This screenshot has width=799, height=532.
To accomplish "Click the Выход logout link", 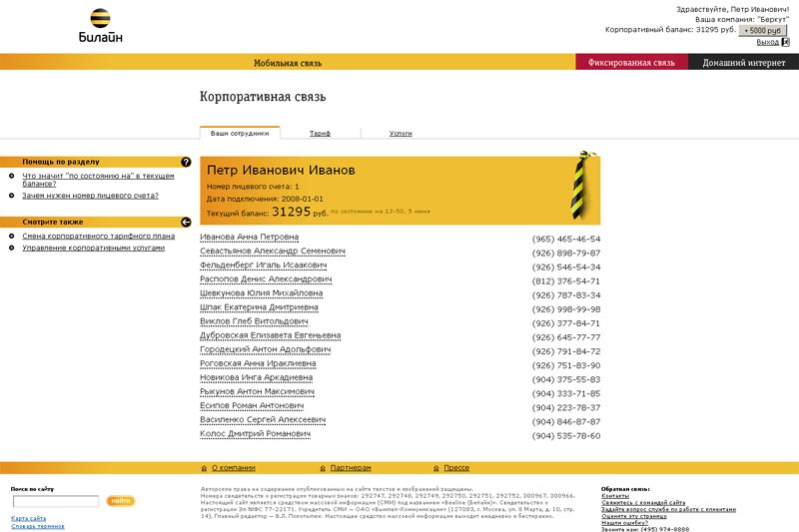I will coord(767,42).
